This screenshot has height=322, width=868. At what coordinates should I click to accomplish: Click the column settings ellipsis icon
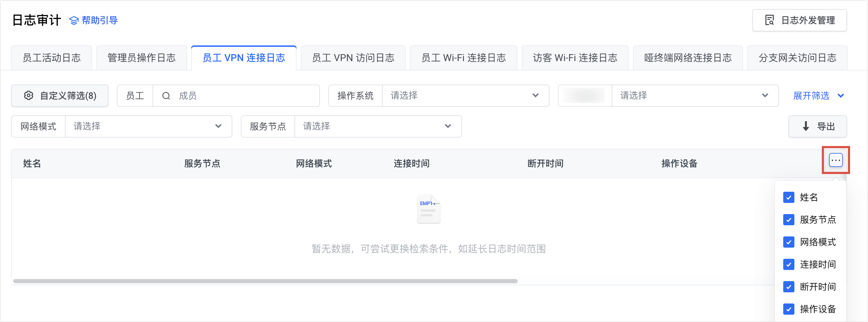[x=836, y=160]
